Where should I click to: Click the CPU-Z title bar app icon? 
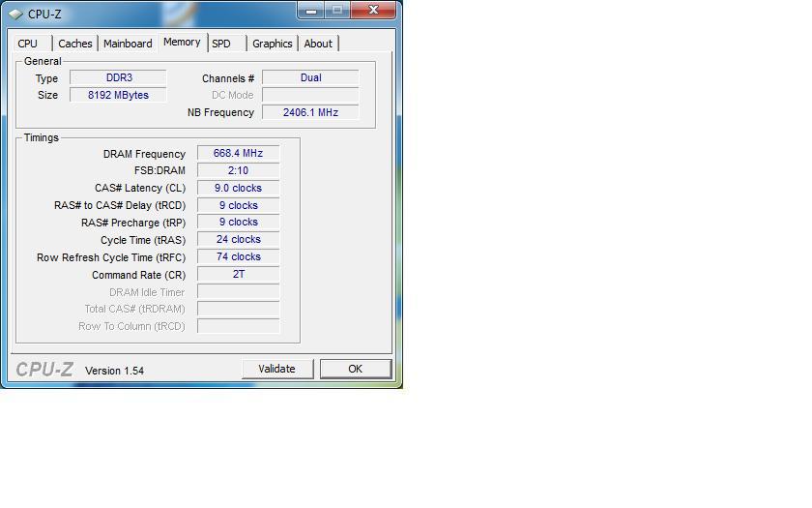[16, 14]
